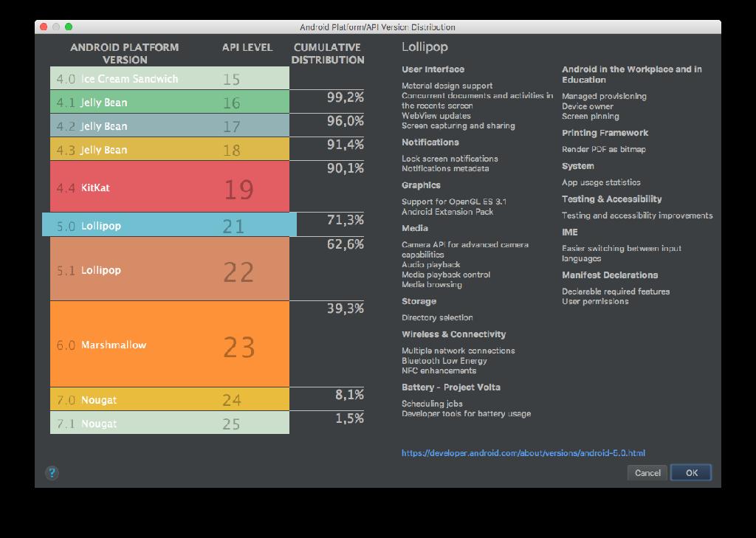Click Lock screen notifications text
This screenshot has width=756, height=538.
tap(450, 159)
